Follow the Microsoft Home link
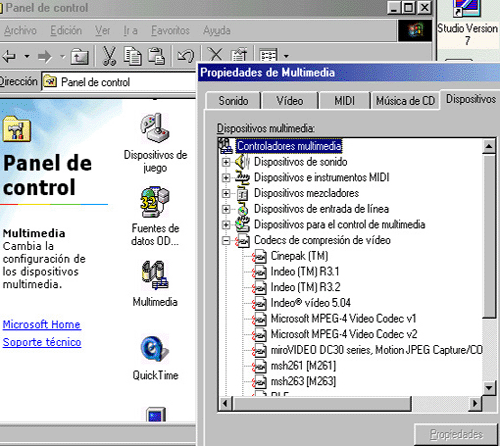The height and width of the screenshot is (446, 500). click(x=42, y=324)
